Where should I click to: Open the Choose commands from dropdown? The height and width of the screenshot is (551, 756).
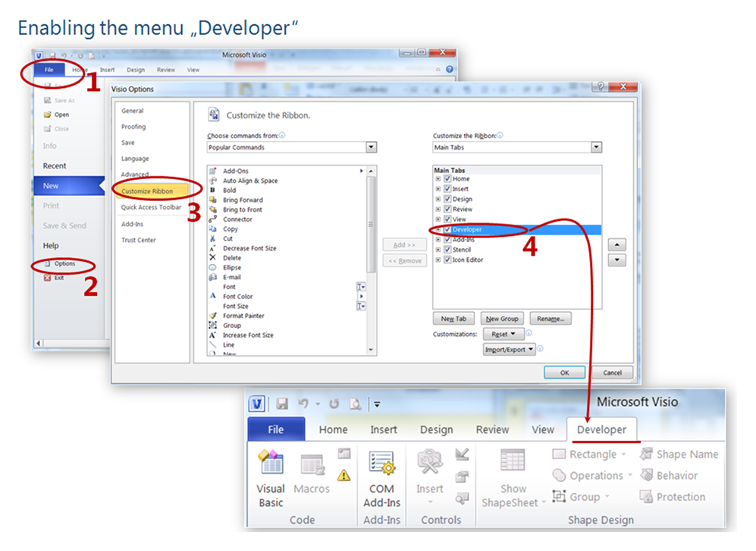click(371, 147)
